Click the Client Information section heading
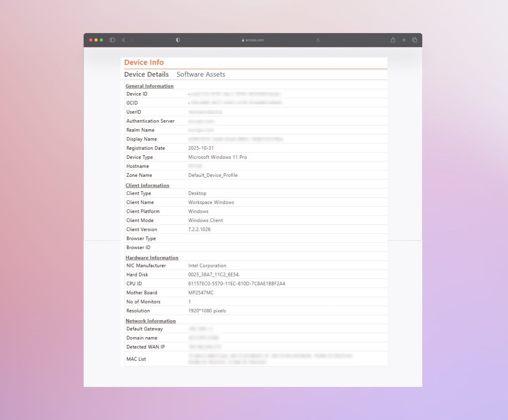Image resolution: width=508 pixels, height=420 pixels. pos(147,186)
